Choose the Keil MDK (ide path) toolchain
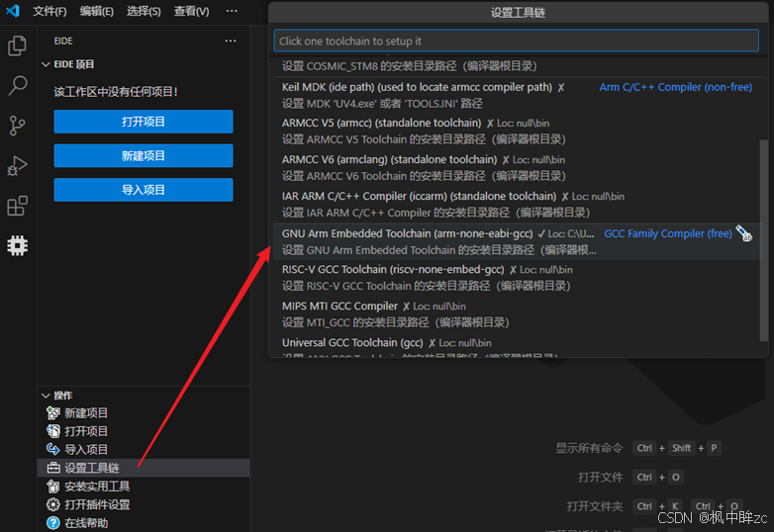 pyautogui.click(x=516, y=95)
